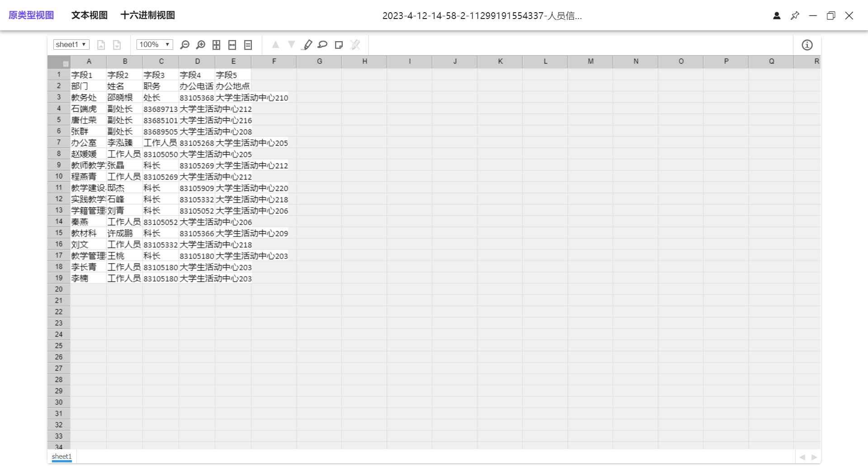Open the 100% zoom level dropdown
Image resolution: width=868 pixels, height=466 pixels.
point(155,44)
